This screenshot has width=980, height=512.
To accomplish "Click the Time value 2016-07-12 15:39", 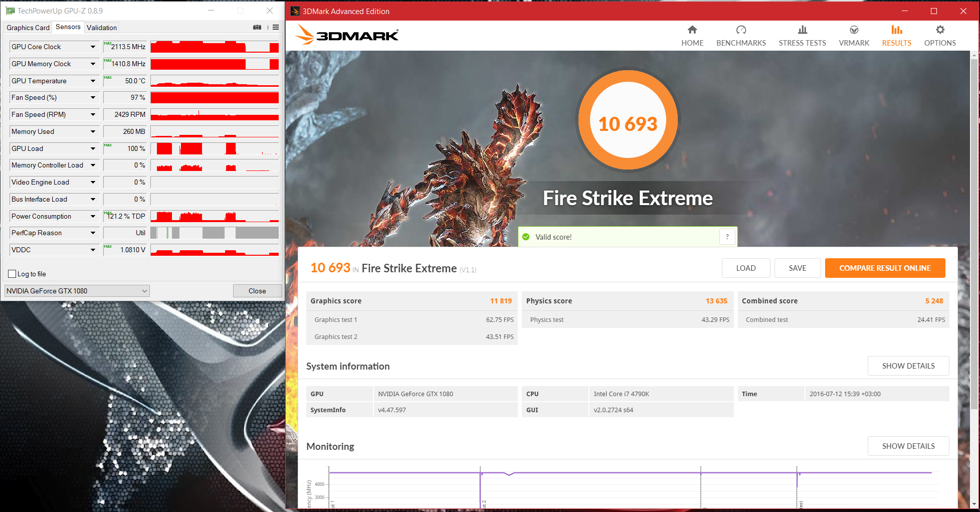I will pyautogui.click(x=845, y=394).
